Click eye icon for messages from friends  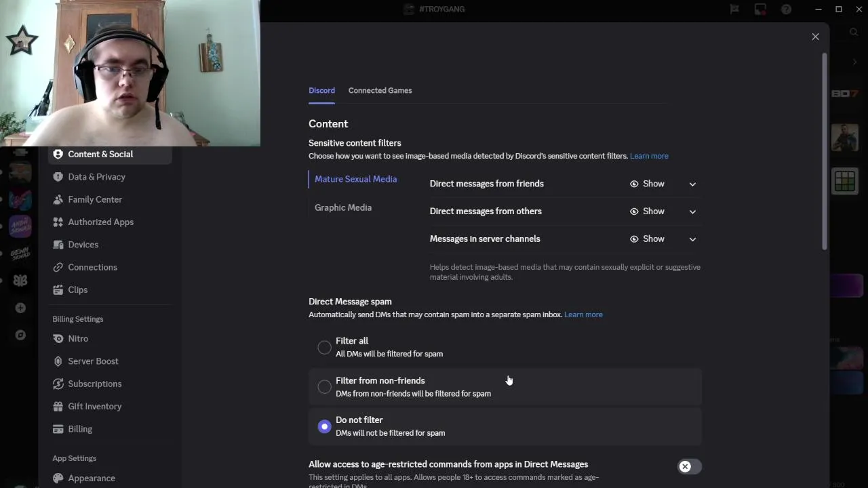click(634, 184)
